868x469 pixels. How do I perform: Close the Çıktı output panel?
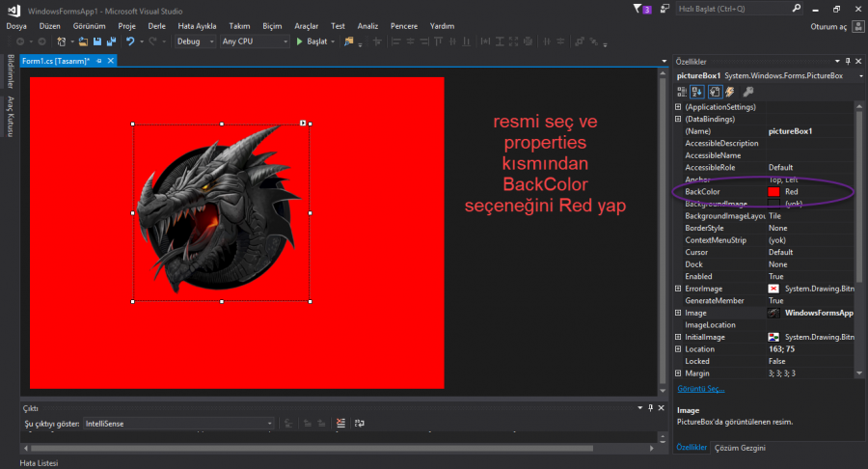tap(661, 408)
